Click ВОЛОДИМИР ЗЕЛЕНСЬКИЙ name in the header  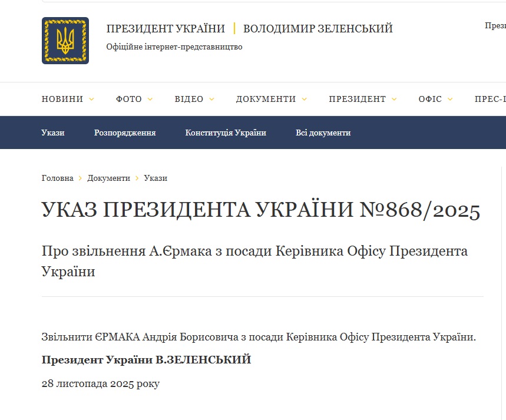(318, 29)
